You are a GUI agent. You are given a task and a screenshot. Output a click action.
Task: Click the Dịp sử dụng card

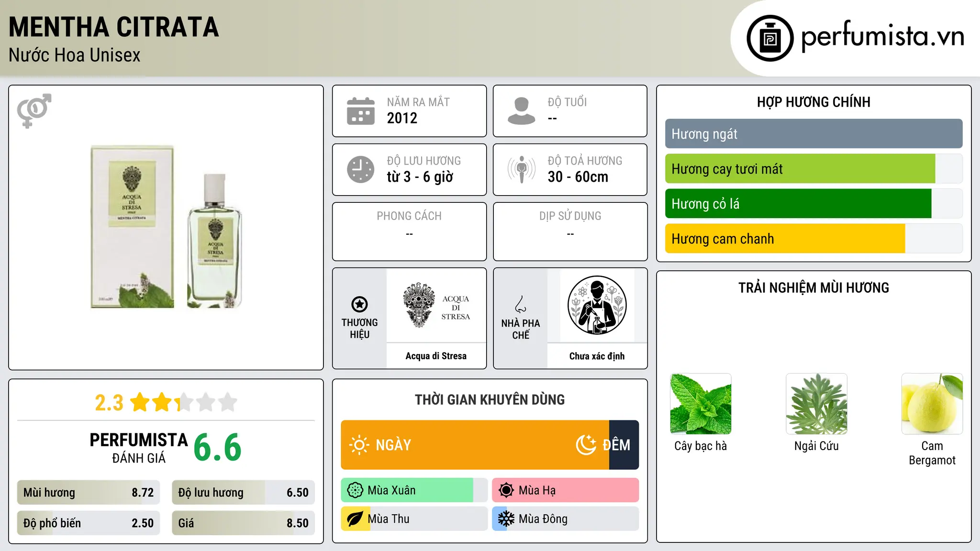(x=570, y=231)
